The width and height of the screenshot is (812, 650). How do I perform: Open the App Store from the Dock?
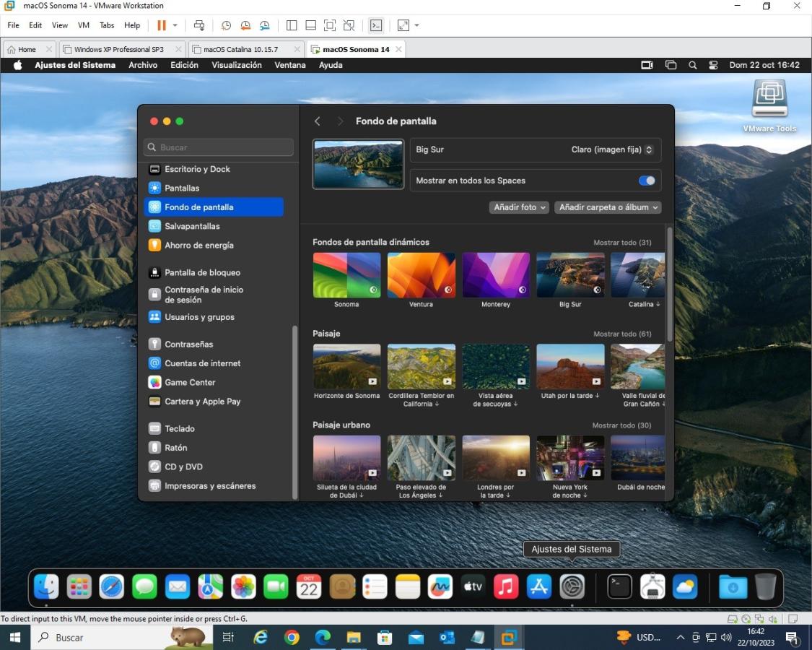tap(539, 586)
